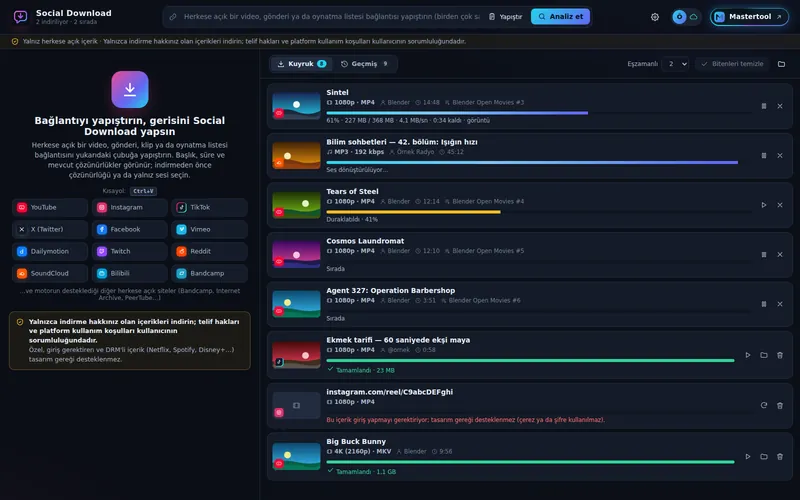
Task: Remove Agent 327 from the queue
Action: (x=780, y=304)
